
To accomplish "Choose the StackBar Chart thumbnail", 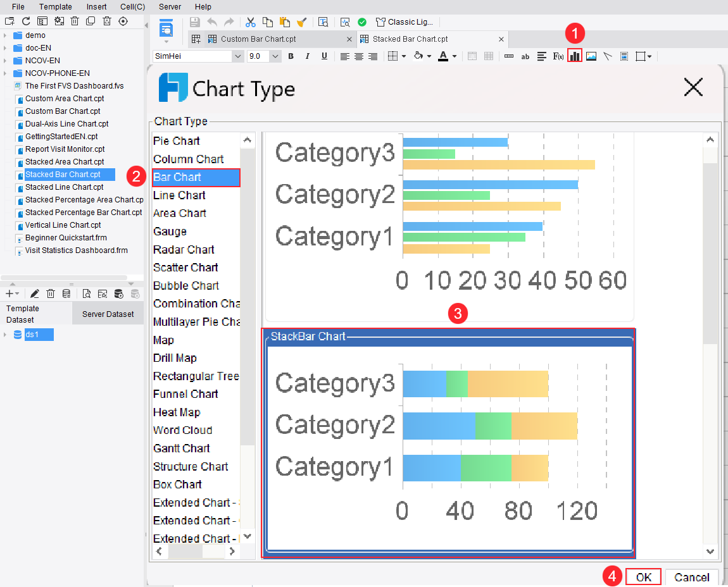I will click(x=448, y=443).
